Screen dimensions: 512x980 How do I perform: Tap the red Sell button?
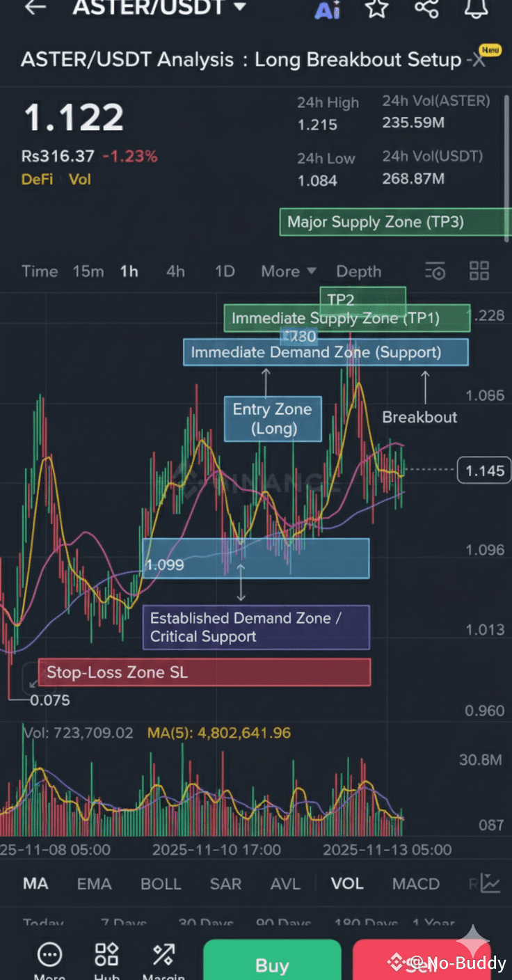pos(422,960)
